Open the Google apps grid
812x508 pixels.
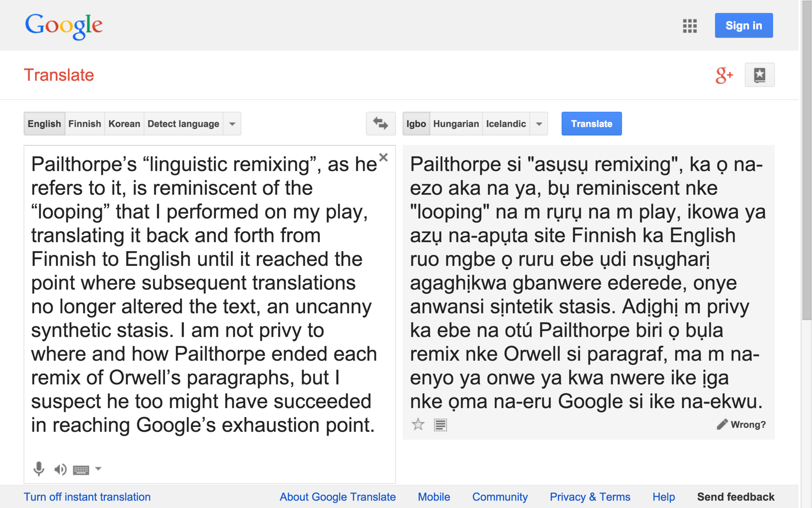coord(689,26)
